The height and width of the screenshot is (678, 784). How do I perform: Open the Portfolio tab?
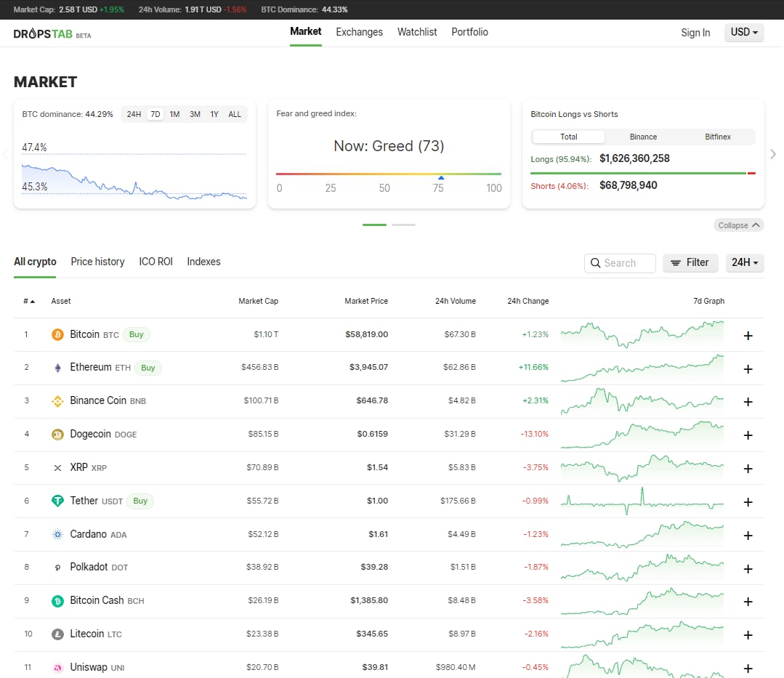[469, 32]
